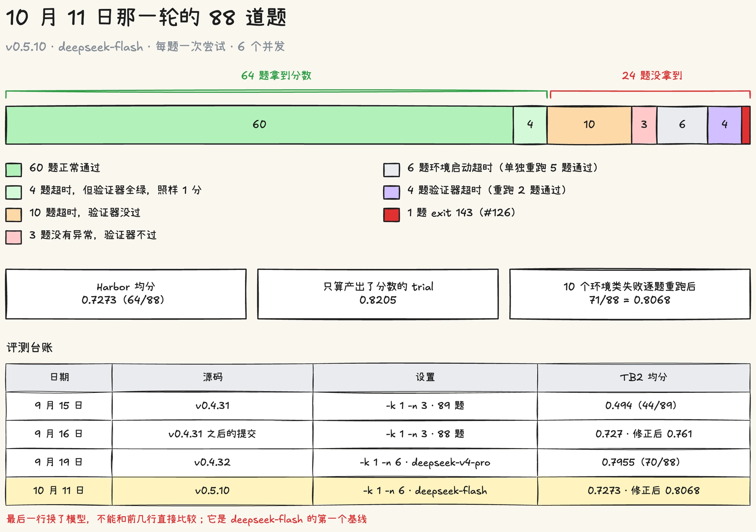Screen dimensions: 756x532
Task: Click the green legend swatch for 60 题正常通过
Action: (14, 170)
